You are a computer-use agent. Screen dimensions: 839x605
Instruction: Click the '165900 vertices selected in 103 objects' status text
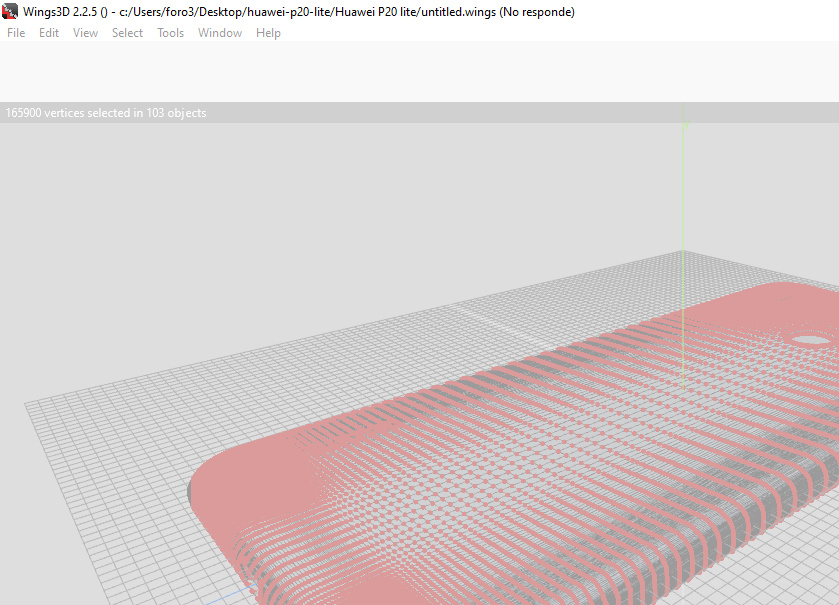coord(106,113)
